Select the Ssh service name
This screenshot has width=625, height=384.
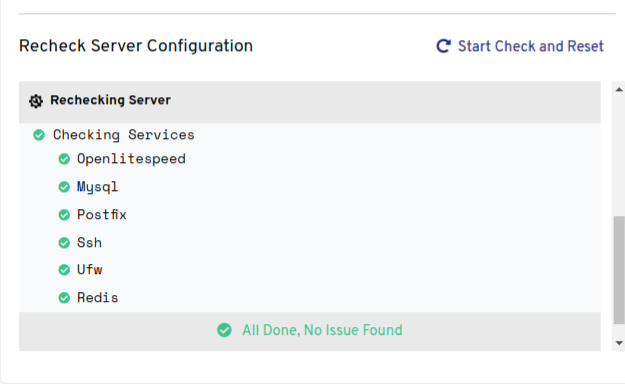pos(89,243)
